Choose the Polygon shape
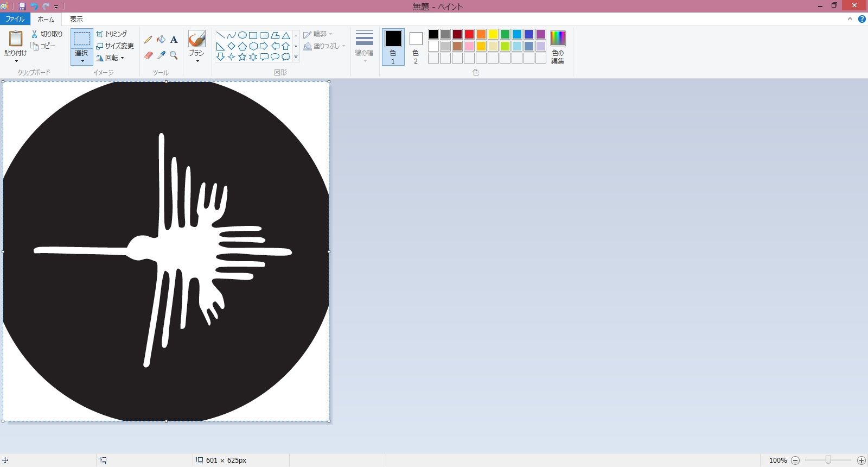Image resolution: width=868 pixels, height=467 pixels. (x=275, y=35)
